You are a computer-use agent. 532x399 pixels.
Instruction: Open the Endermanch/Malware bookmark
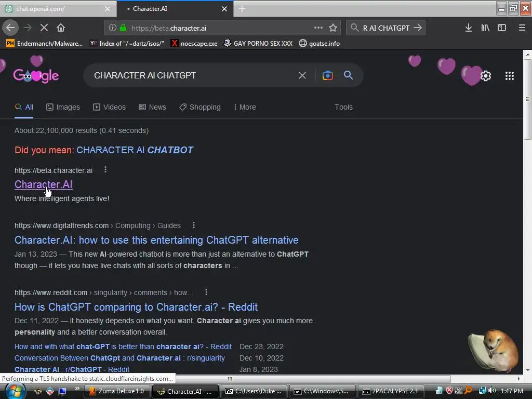click(x=45, y=44)
